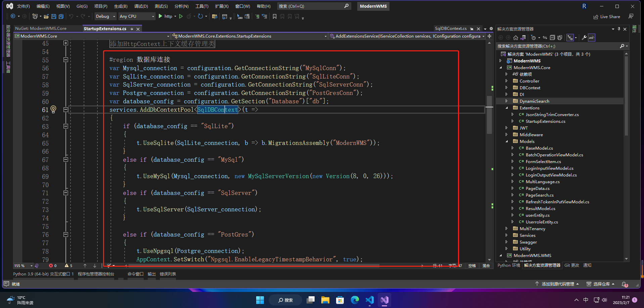Toggle auto-hide pin on Solution Explorer

point(619,29)
